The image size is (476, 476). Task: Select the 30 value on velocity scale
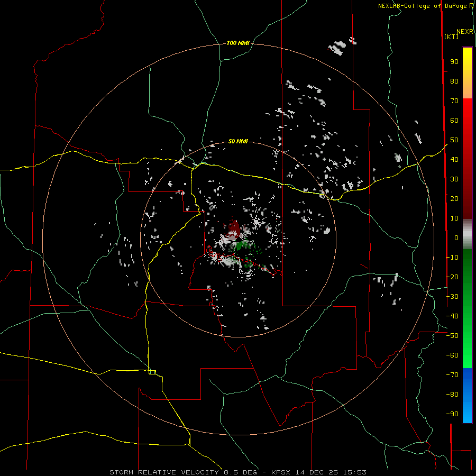pos(454,179)
